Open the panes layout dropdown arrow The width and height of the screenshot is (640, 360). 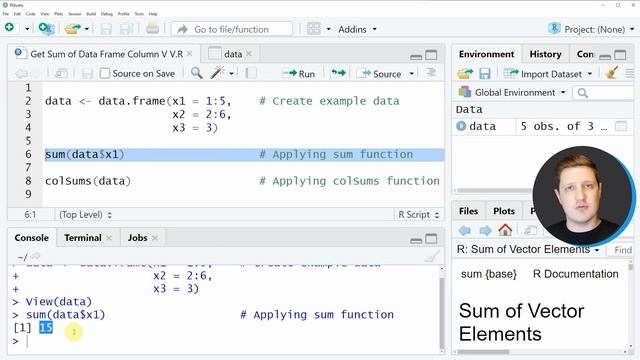click(x=328, y=29)
